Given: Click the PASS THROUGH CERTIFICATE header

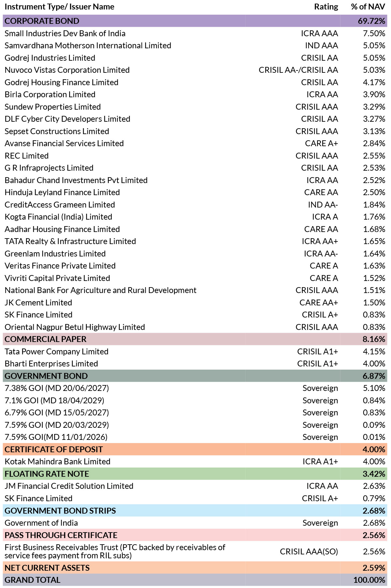Looking at the screenshot, I should click(195, 535).
